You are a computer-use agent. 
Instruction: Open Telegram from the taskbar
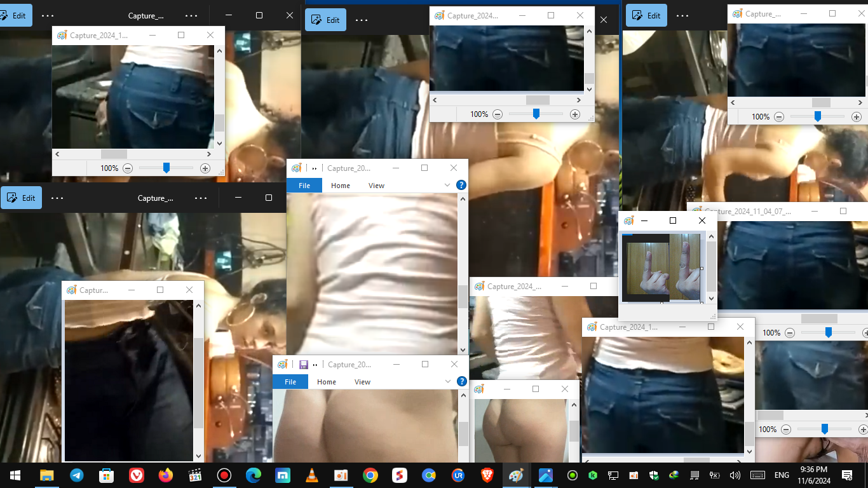[x=77, y=475]
